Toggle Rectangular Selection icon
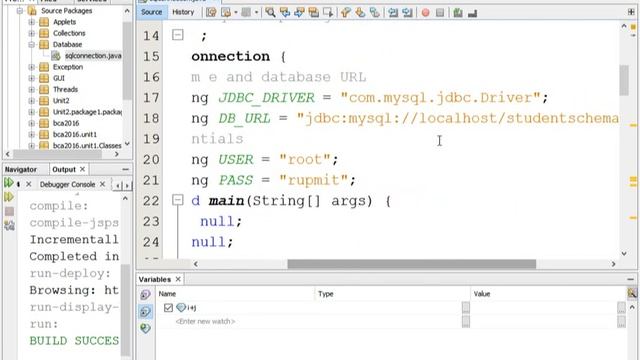The image size is (640, 360). (x=328, y=13)
